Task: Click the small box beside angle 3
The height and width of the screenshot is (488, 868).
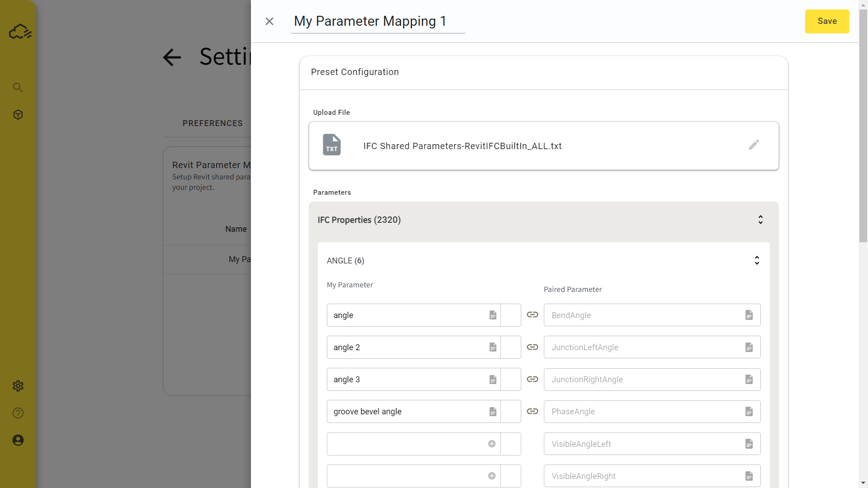Action: pyautogui.click(x=511, y=380)
